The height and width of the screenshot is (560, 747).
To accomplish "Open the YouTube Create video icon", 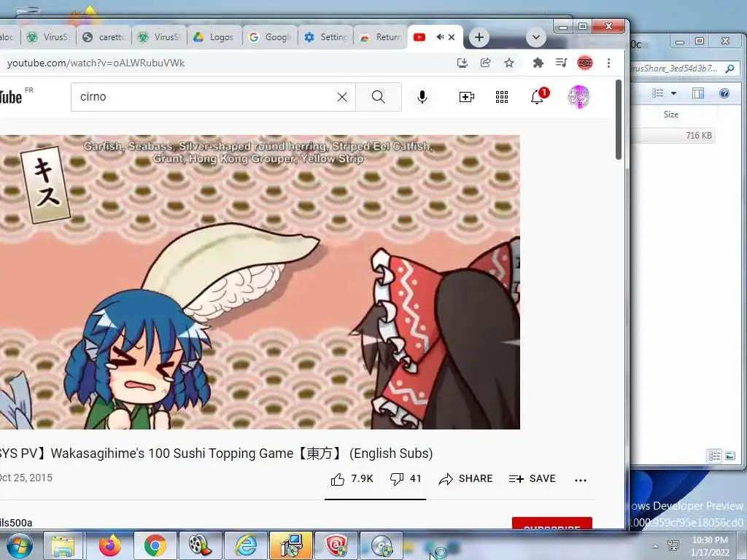I will 466,97.
